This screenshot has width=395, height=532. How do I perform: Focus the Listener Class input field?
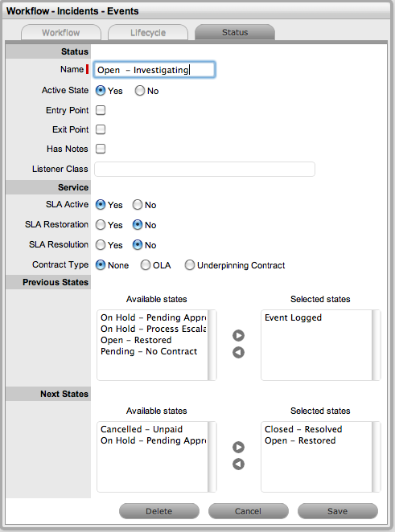tap(204, 169)
